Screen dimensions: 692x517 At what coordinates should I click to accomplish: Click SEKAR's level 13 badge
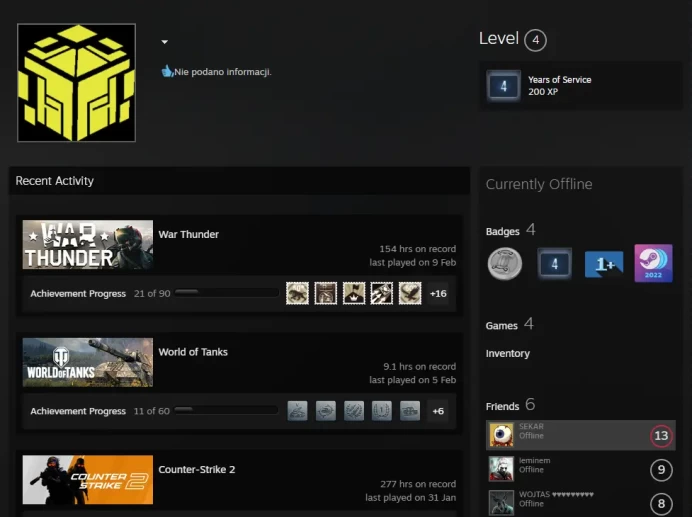(x=661, y=436)
